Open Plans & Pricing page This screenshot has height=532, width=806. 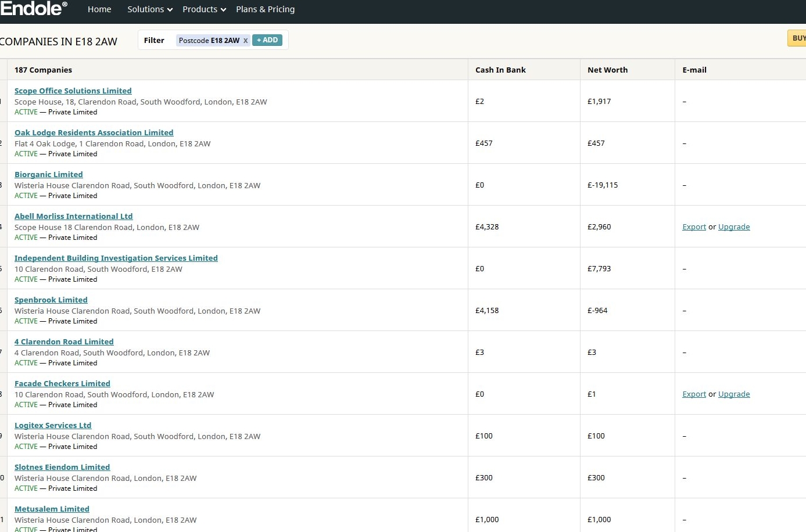tap(265, 9)
